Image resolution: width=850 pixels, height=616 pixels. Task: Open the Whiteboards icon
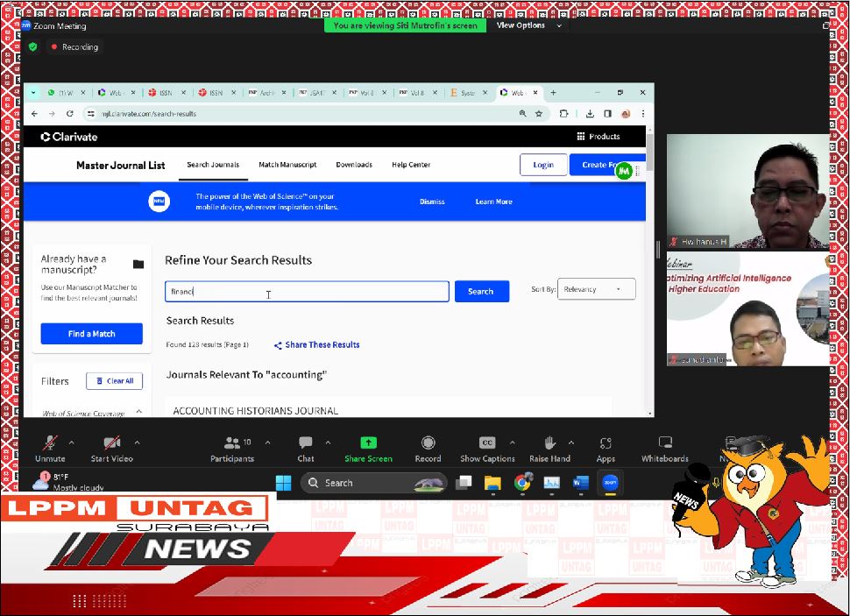click(665, 443)
